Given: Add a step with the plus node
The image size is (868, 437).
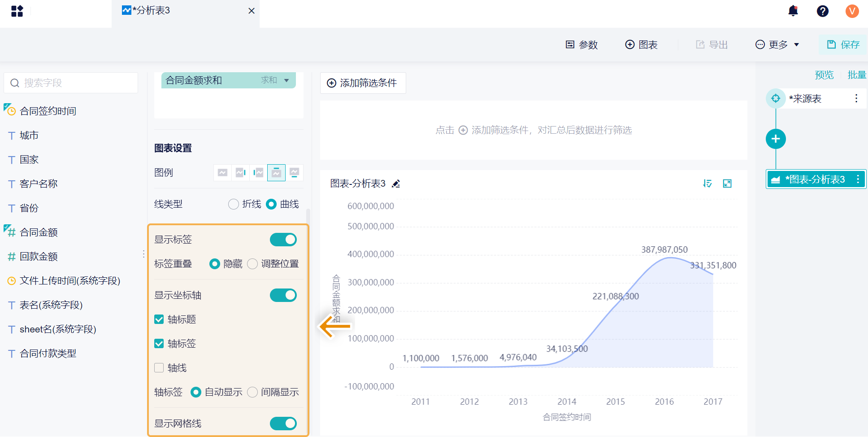Looking at the screenshot, I should click(x=776, y=139).
